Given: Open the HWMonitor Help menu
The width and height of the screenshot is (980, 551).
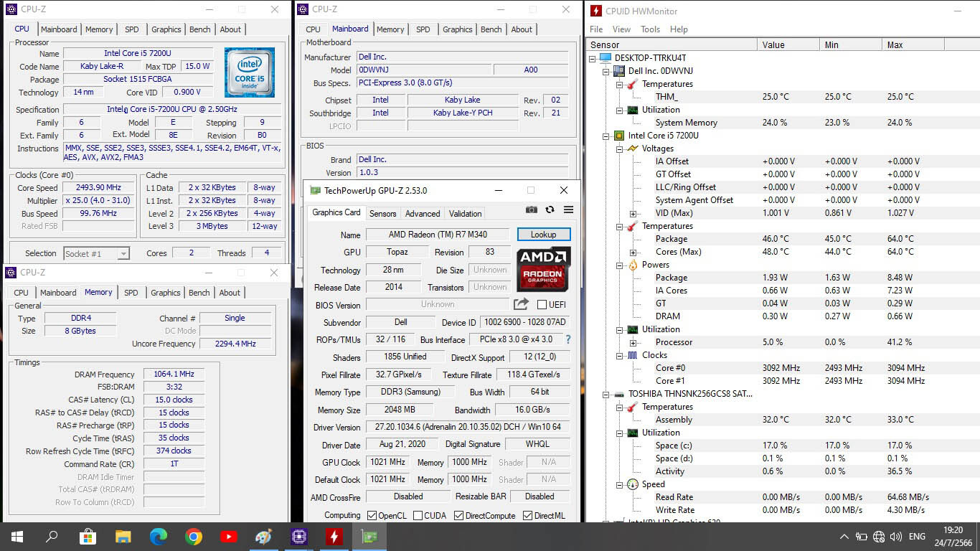Looking at the screenshot, I should click(x=679, y=29).
